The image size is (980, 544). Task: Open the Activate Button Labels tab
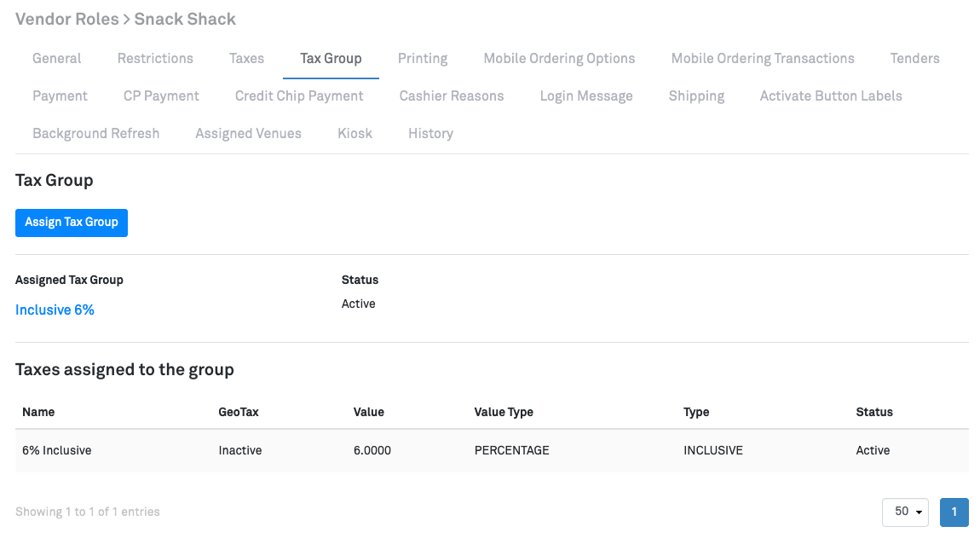pos(831,96)
